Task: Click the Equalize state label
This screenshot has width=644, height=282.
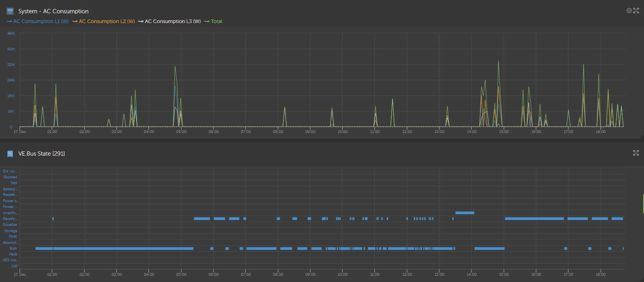Action: point(10,225)
